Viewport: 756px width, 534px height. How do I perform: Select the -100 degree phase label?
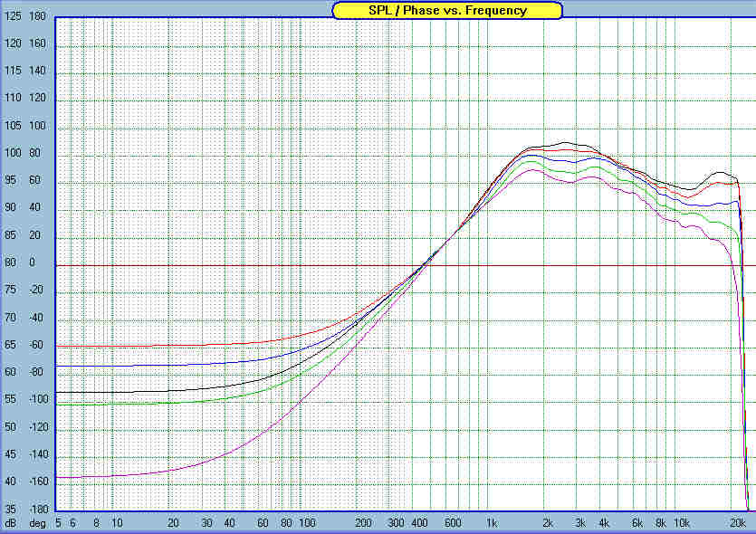click(x=39, y=399)
